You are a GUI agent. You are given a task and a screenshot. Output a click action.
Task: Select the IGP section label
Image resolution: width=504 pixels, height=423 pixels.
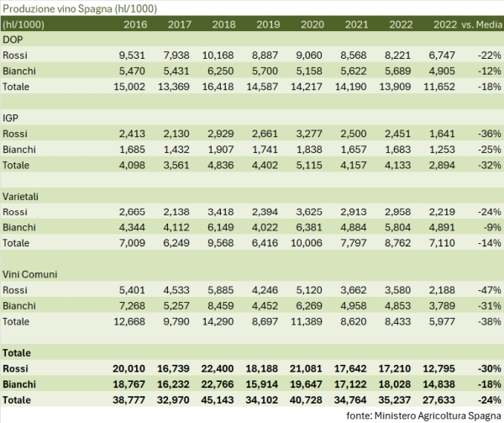click(12, 119)
